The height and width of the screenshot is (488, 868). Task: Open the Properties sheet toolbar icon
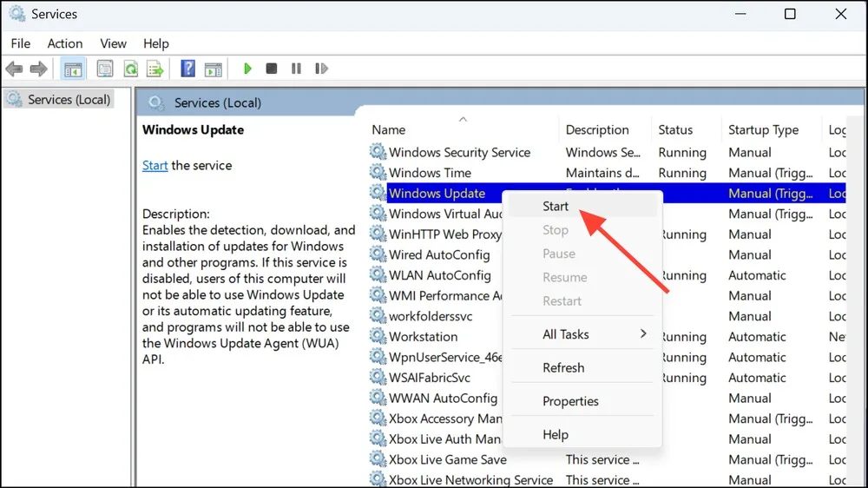tap(105, 69)
